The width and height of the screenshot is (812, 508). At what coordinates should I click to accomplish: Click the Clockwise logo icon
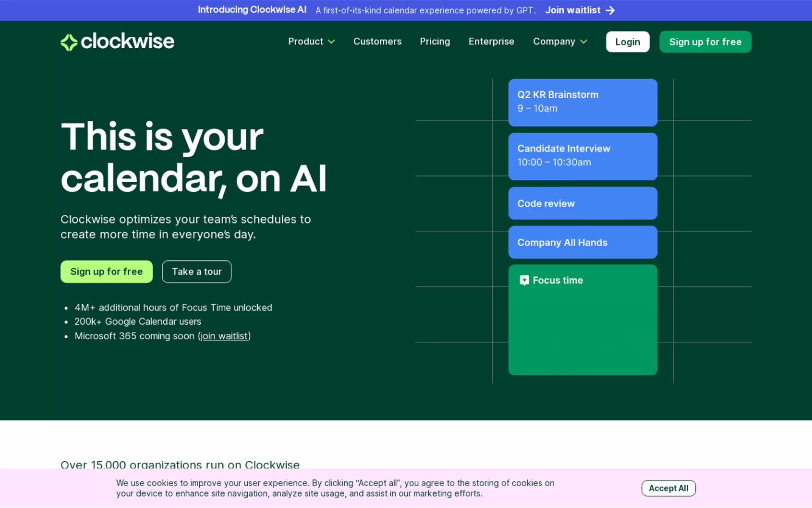point(69,42)
